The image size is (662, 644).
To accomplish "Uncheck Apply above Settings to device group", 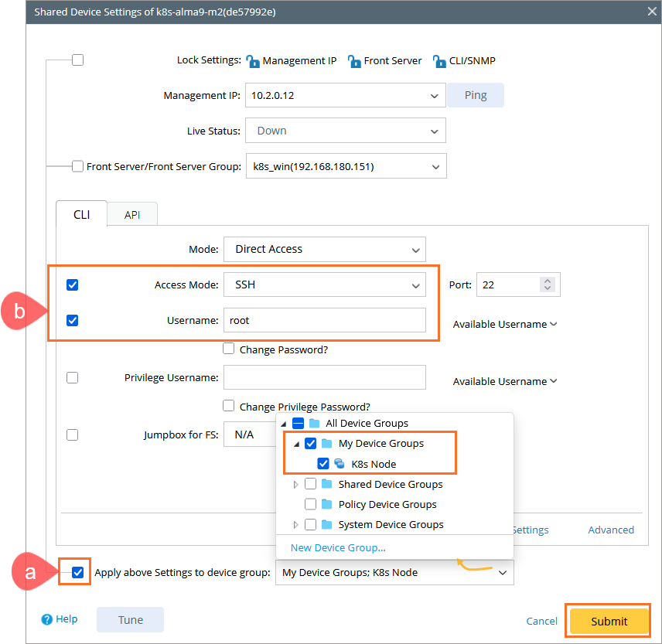I will point(77,573).
